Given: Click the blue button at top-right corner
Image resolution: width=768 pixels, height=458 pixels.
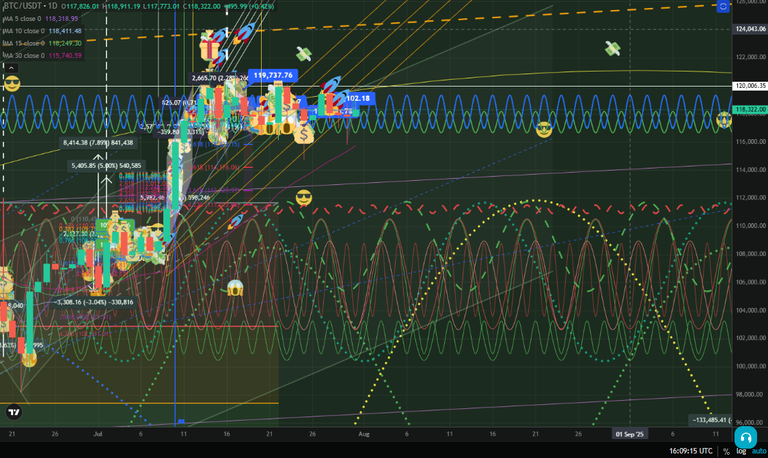Looking at the screenshot, I should [x=723, y=6].
